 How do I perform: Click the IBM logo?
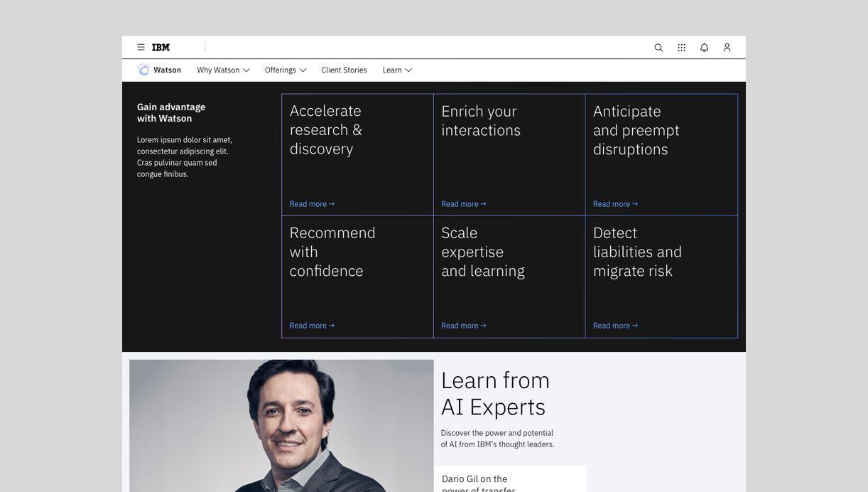(161, 48)
